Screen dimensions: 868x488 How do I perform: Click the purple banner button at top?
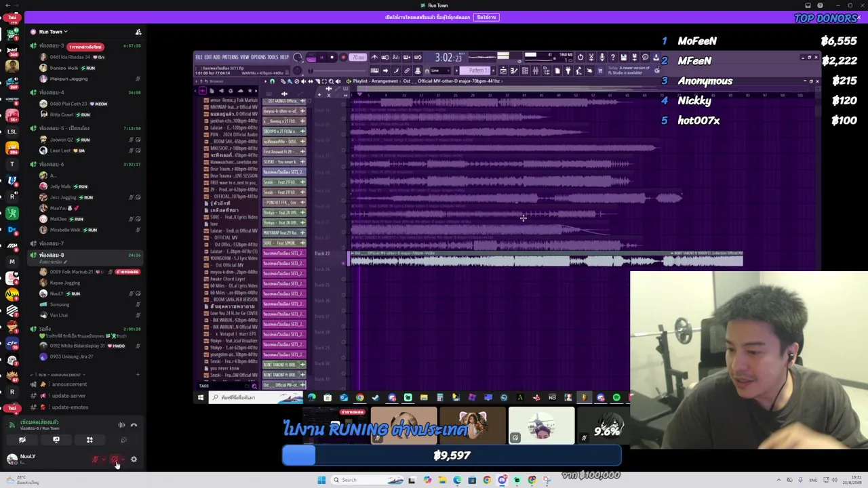pyautogui.click(x=486, y=17)
